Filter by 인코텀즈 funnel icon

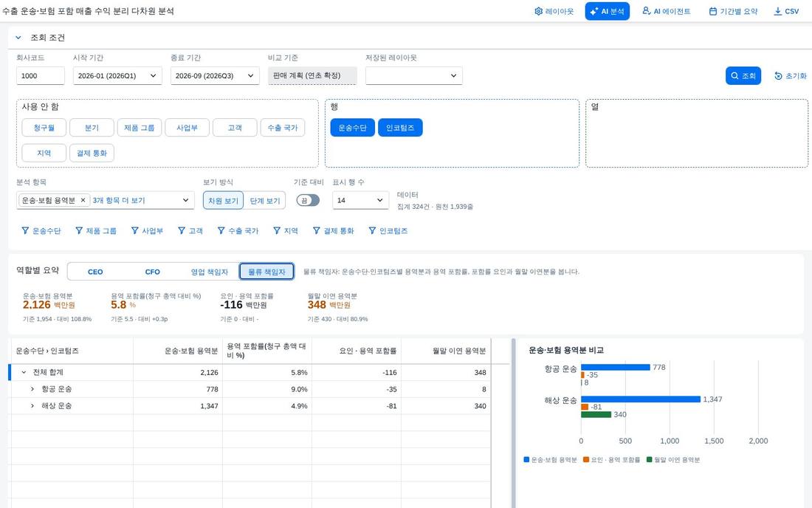pyautogui.click(x=372, y=230)
